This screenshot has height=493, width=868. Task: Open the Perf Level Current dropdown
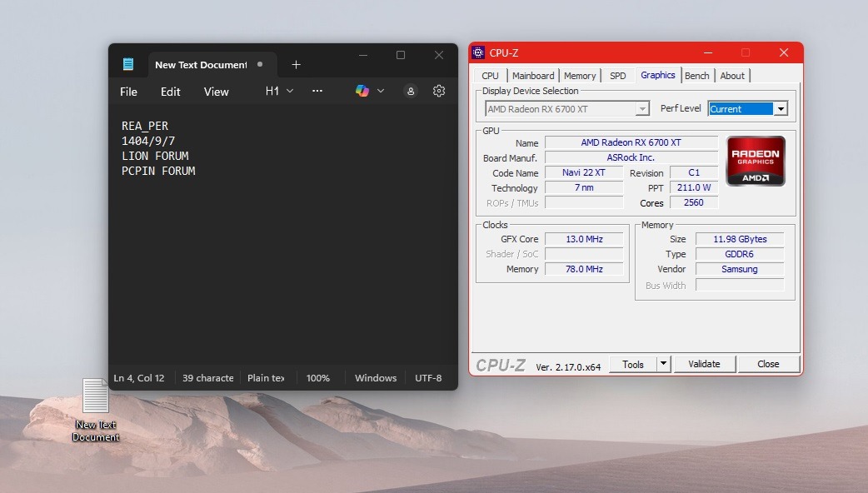(x=780, y=109)
